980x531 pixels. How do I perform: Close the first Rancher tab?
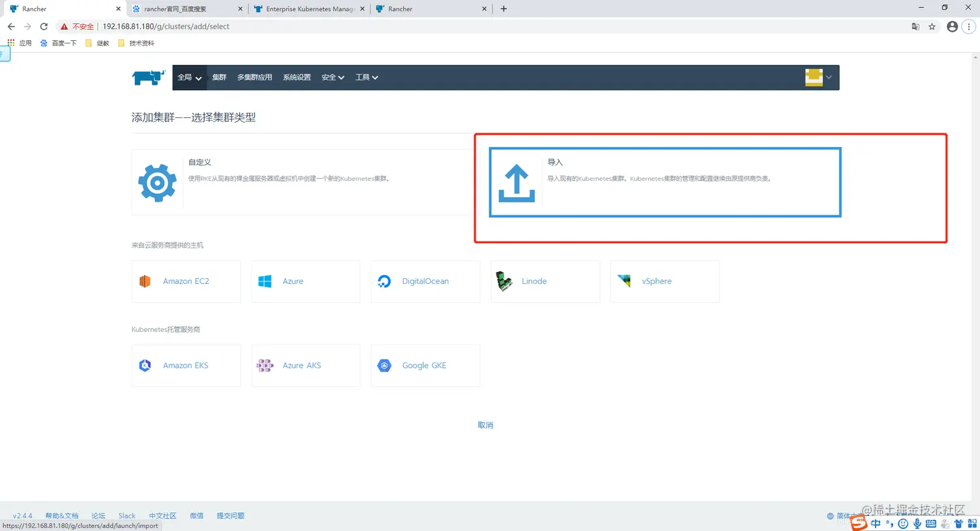tap(118, 9)
